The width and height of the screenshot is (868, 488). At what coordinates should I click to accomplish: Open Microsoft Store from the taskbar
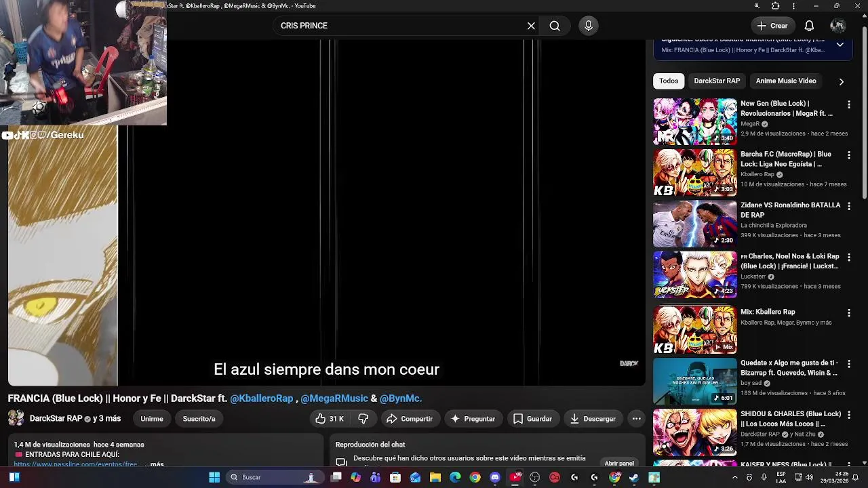point(395,477)
